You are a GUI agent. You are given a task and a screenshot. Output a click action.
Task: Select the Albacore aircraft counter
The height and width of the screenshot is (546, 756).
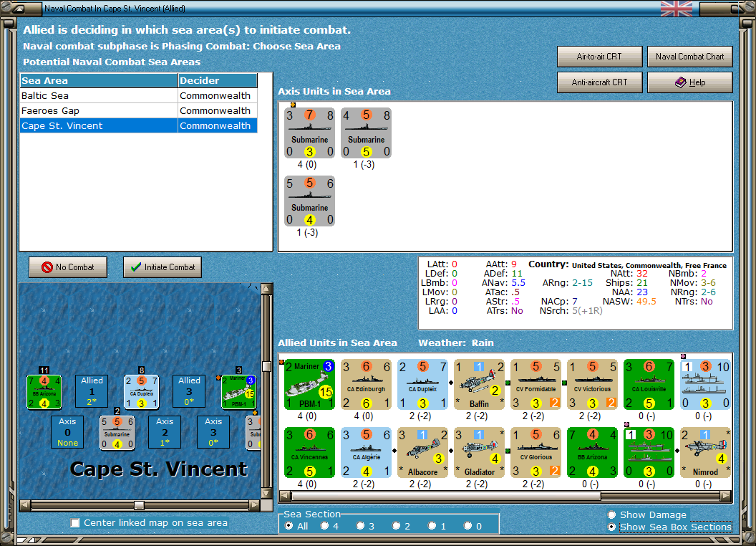[x=423, y=453]
